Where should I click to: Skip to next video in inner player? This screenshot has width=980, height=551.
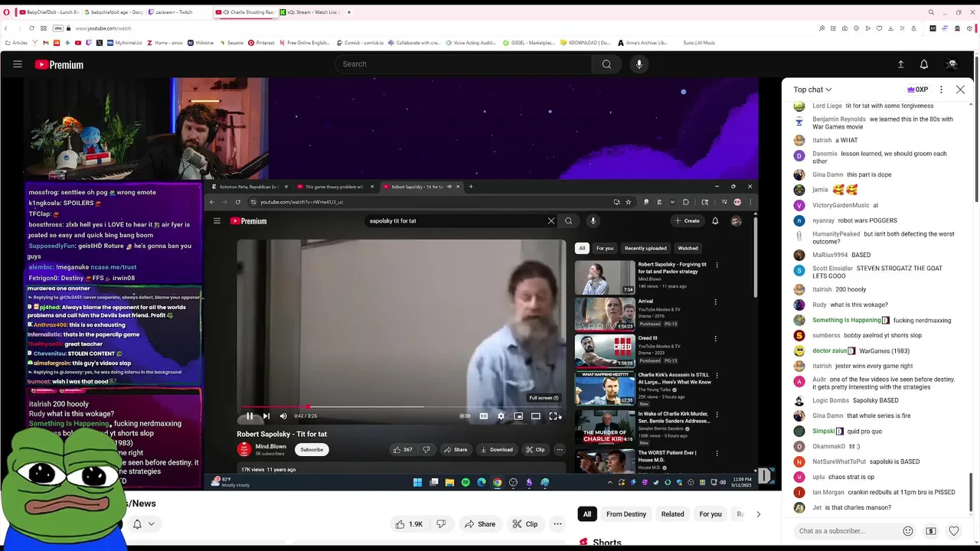(x=266, y=416)
